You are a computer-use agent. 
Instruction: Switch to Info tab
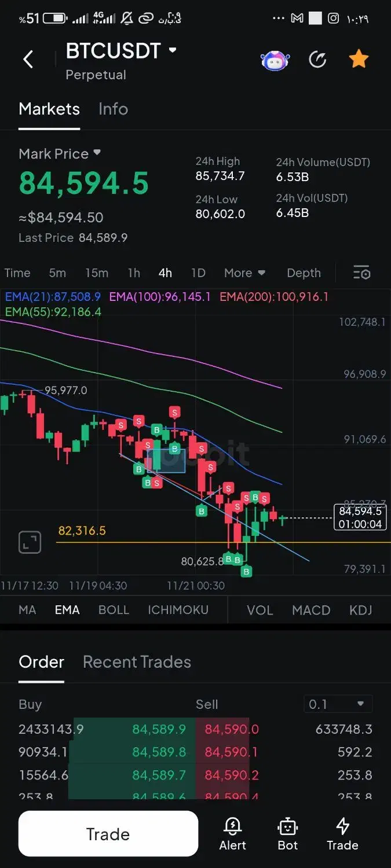coord(113,109)
